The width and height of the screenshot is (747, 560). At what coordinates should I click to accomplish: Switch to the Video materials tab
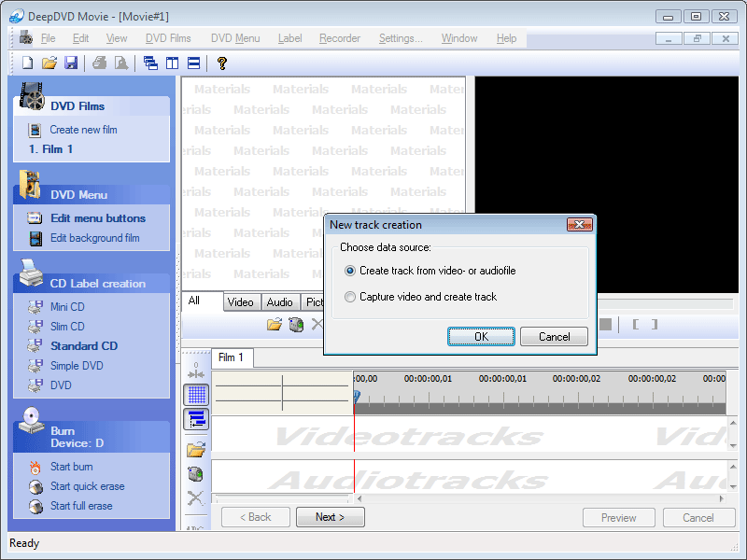point(242,302)
